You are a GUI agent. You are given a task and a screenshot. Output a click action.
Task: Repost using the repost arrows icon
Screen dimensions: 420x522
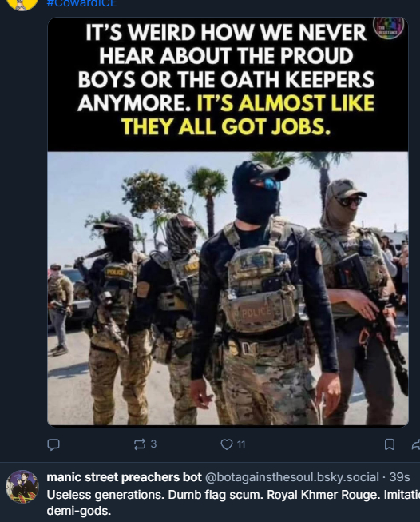tap(140, 444)
